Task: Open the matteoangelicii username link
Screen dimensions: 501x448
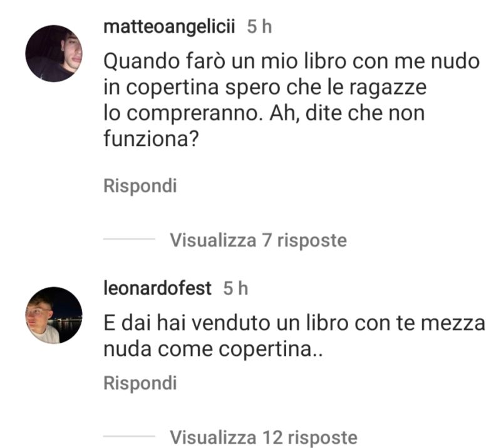Action: (x=169, y=26)
